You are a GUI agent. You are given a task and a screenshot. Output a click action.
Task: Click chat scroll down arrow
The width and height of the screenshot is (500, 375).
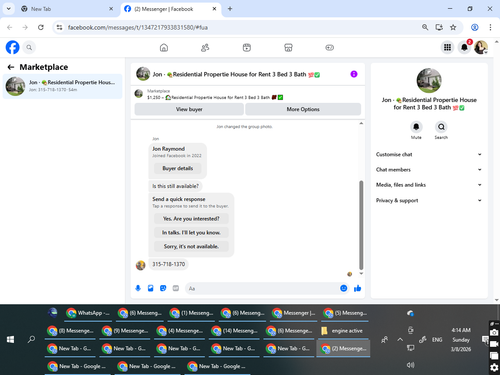[361, 273]
